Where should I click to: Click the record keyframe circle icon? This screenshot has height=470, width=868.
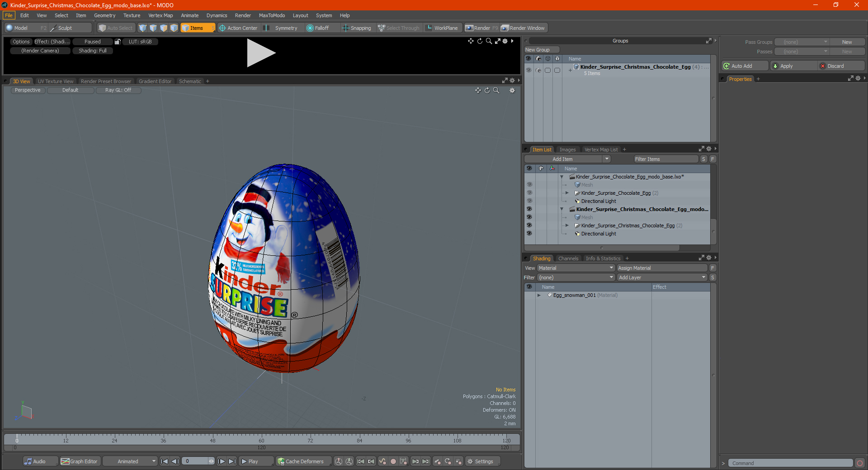pyautogui.click(x=393, y=461)
